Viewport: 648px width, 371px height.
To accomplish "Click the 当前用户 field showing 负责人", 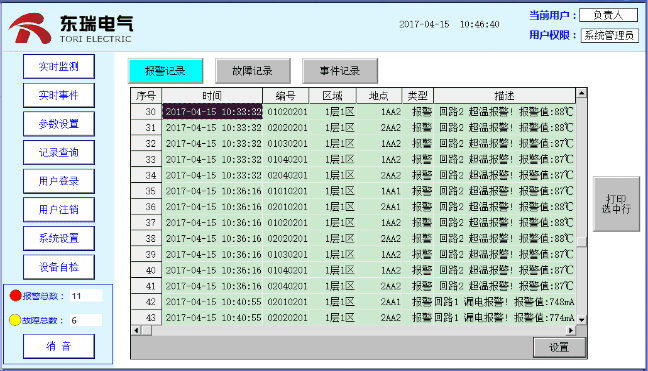I will (x=608, y=15).
